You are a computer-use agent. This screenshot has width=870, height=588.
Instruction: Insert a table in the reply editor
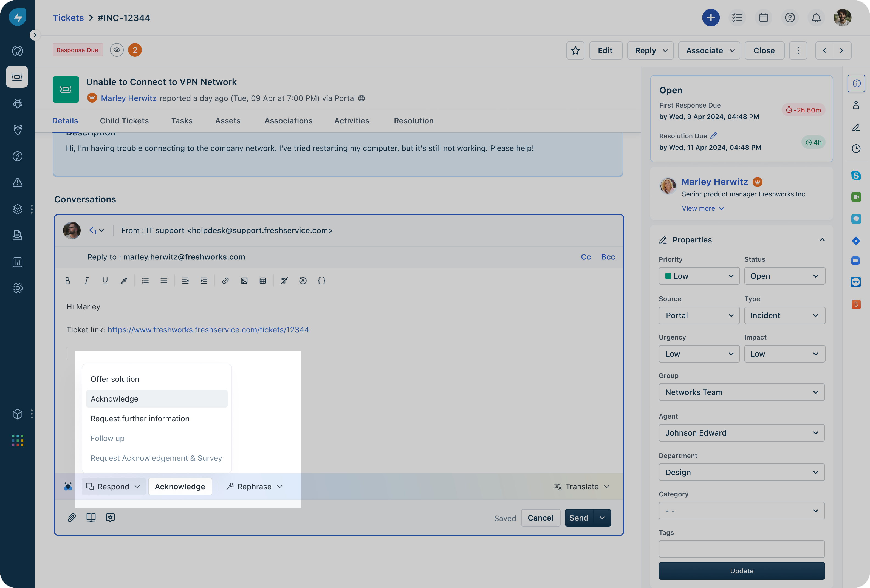tap(263, 281)
